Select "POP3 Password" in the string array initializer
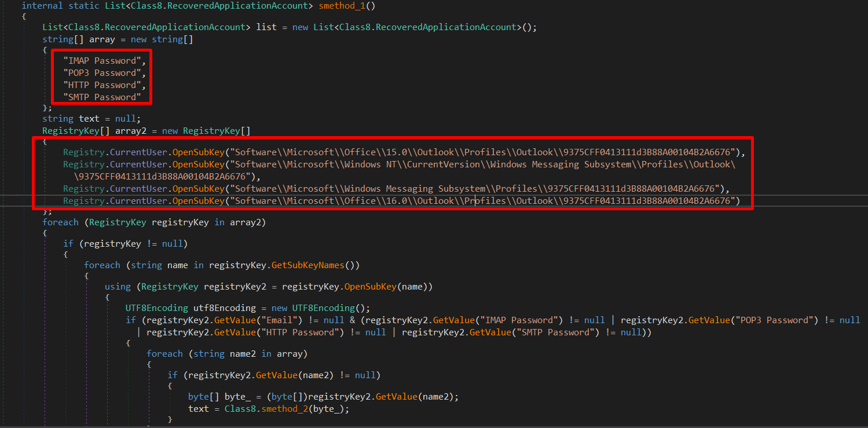 (102, 73)
